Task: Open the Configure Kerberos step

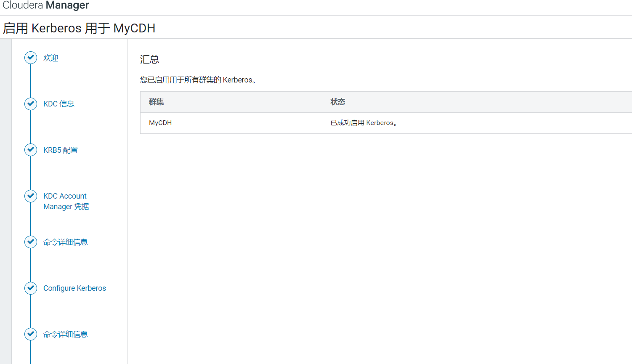Action: 74,288
